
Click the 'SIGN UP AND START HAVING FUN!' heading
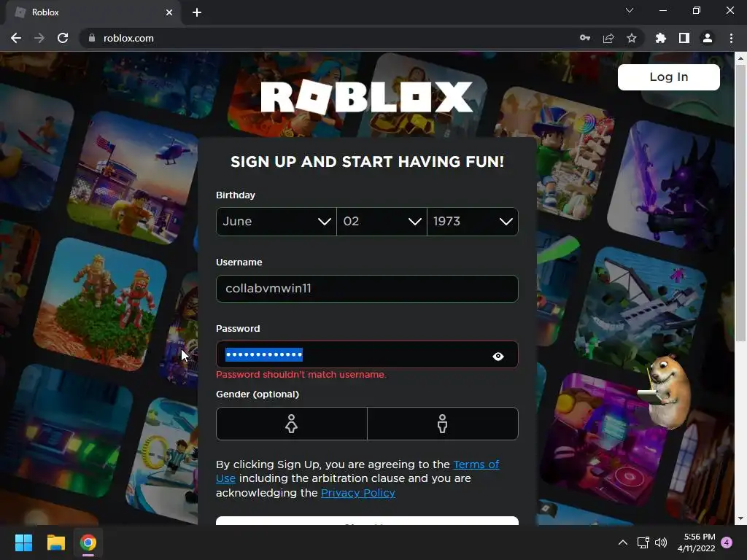tap(367, 162)
